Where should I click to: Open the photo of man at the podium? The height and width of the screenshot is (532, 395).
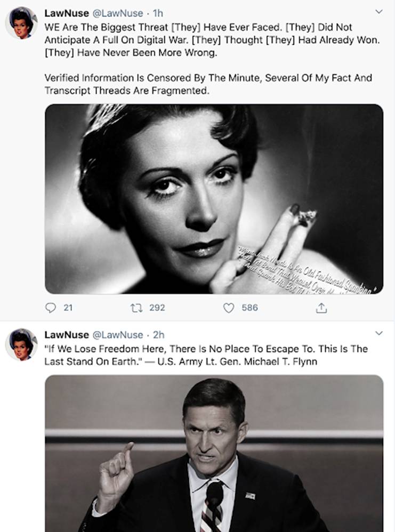(x=213, y=453)
